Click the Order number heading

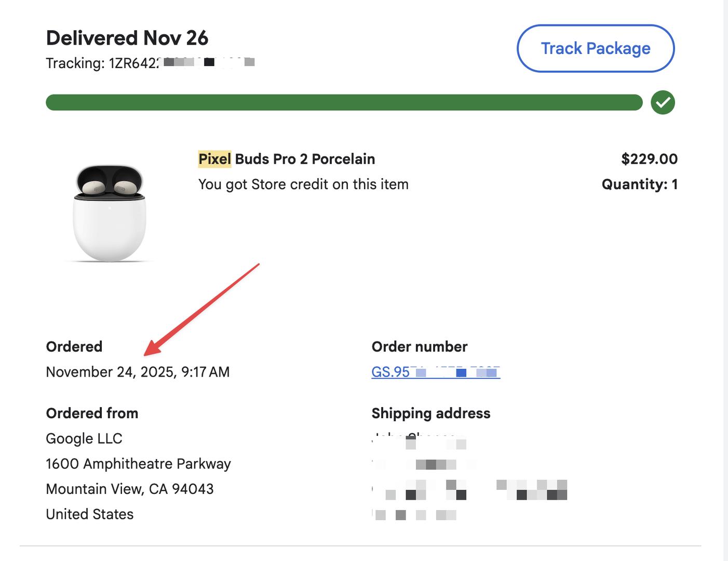coord(419,347)
